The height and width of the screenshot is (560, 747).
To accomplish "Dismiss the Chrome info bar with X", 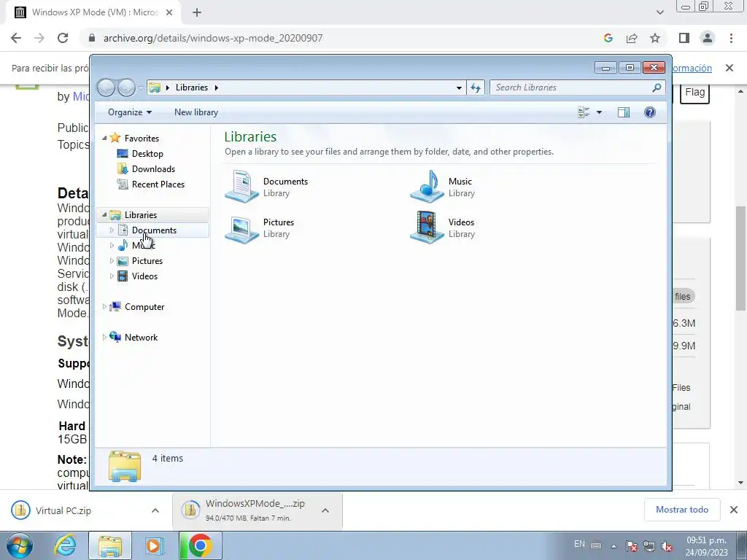I will 729,68.
